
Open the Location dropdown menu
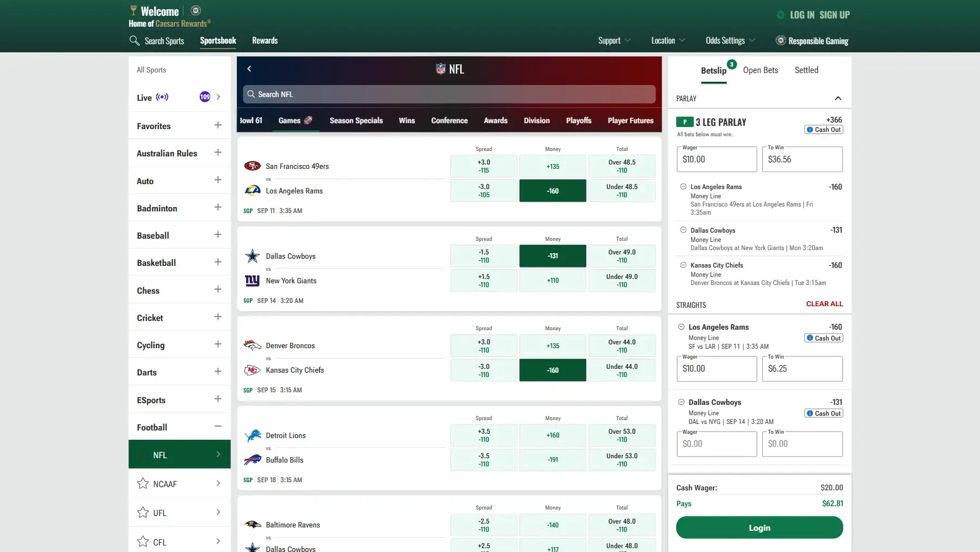click(x=668, y=40)
